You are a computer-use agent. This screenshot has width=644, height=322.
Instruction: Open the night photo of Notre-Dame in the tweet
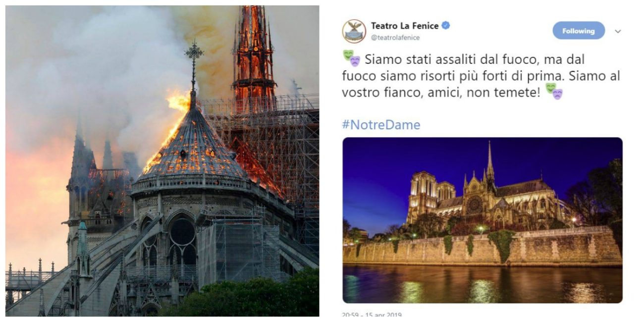click(x=482, y=220)
